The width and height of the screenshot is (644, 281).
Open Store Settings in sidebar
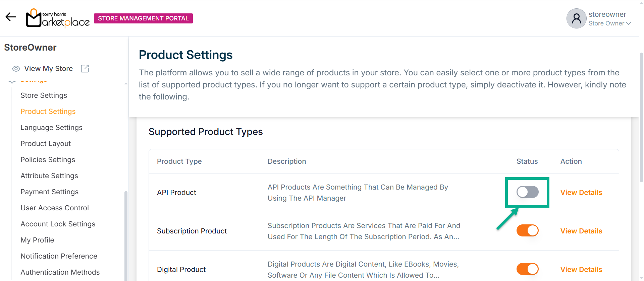44,95
